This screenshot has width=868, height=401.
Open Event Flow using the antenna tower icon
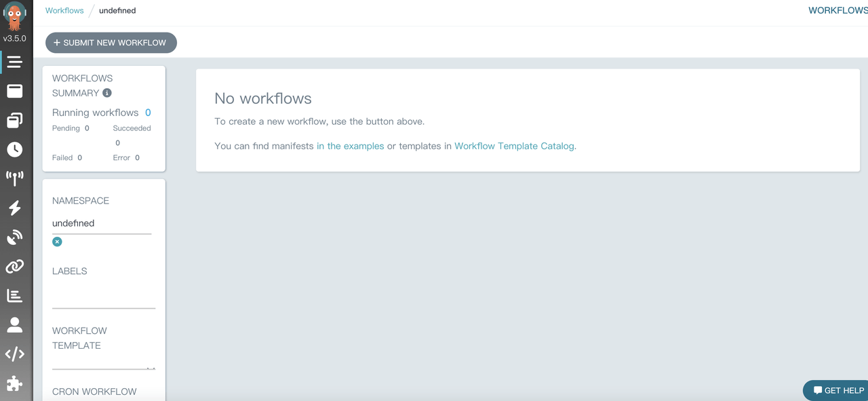tap(15, 178)
